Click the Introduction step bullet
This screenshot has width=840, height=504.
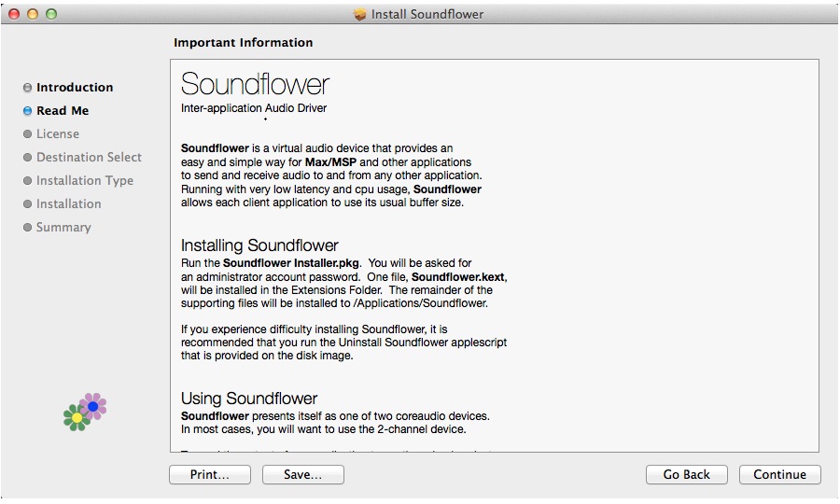click(x=27, y=88)
